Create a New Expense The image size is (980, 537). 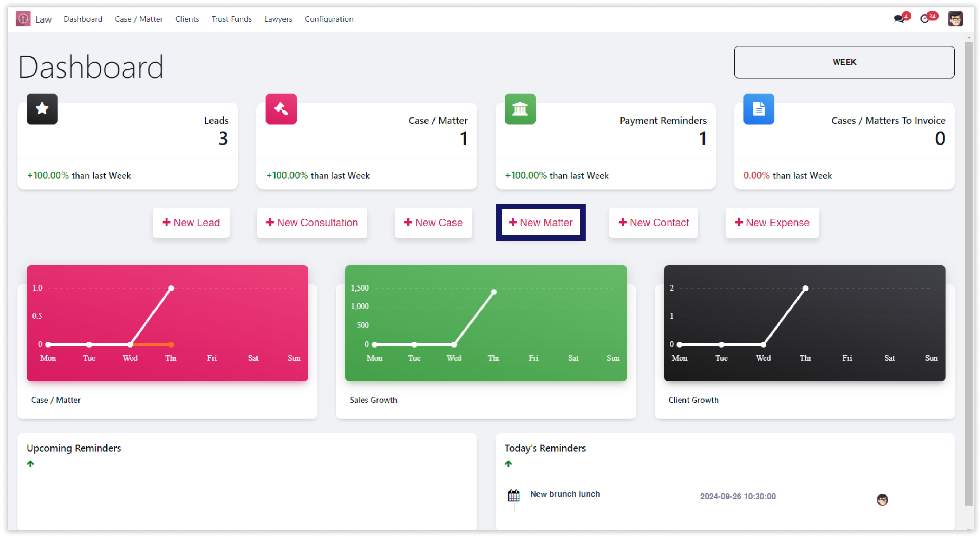[772, 223]
